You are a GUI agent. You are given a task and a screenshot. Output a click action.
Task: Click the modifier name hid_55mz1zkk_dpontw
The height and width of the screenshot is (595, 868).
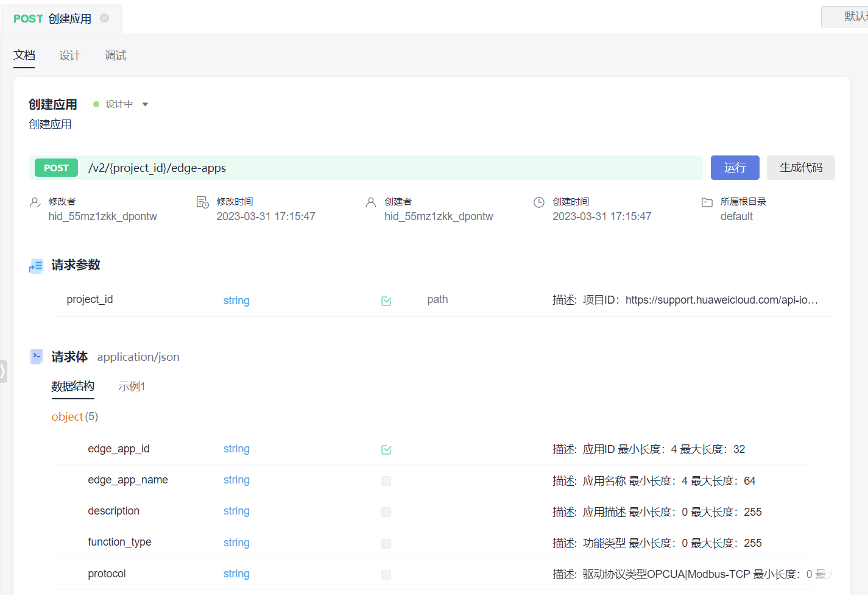pos(103,216)
